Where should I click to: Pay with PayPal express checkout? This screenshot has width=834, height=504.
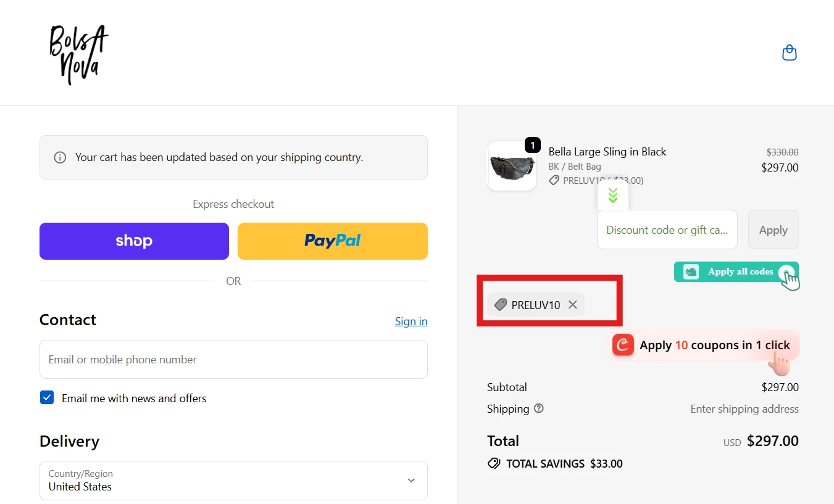[332, 241]
